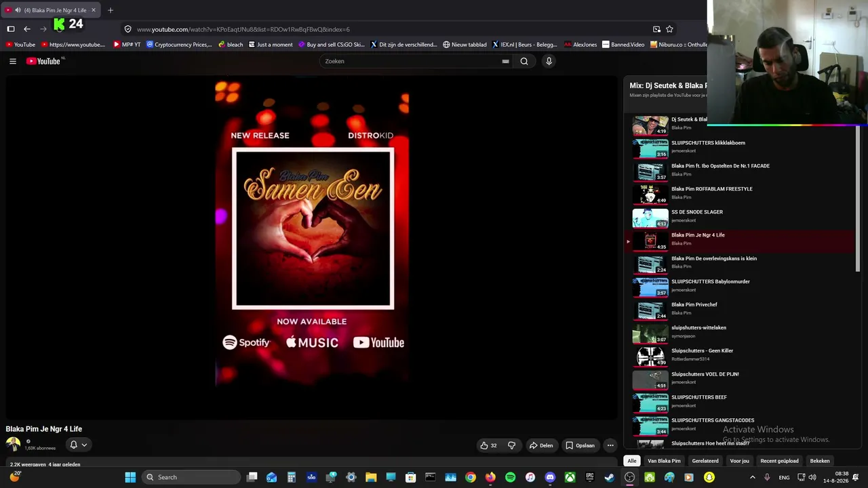This screenshot has width=868, height=488.
Task: View site security shield information
Action: click(x=127, y=29)
